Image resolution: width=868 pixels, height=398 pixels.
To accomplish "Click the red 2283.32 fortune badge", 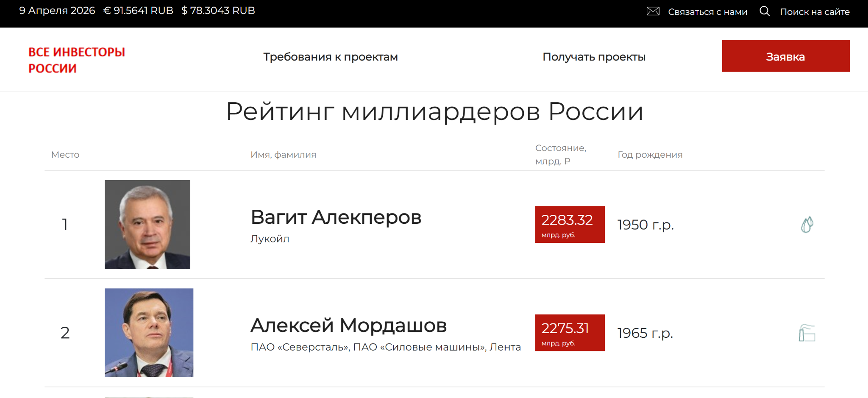I will [570, 224].
